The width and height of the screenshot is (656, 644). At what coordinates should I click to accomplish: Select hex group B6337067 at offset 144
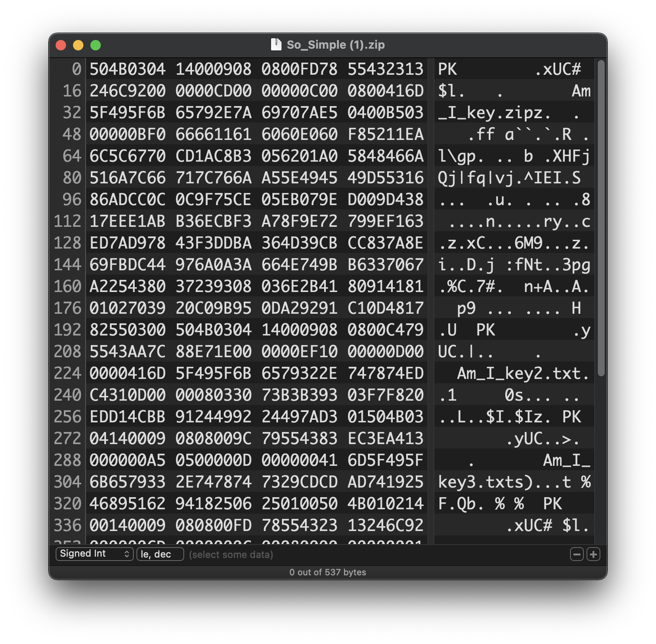pyautogui.click(x=385, y=265)
